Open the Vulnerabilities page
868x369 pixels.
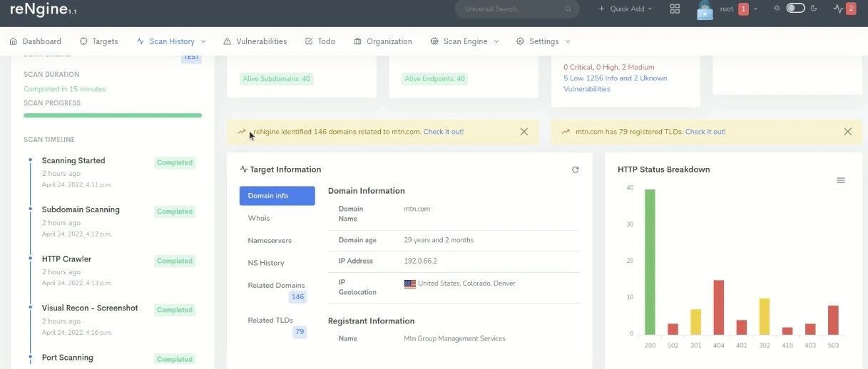(x=255, y=41)
